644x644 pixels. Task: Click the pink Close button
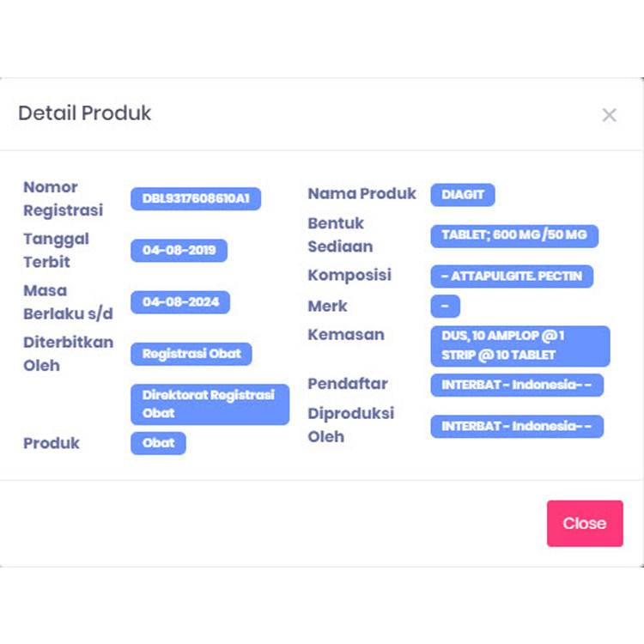585,524
